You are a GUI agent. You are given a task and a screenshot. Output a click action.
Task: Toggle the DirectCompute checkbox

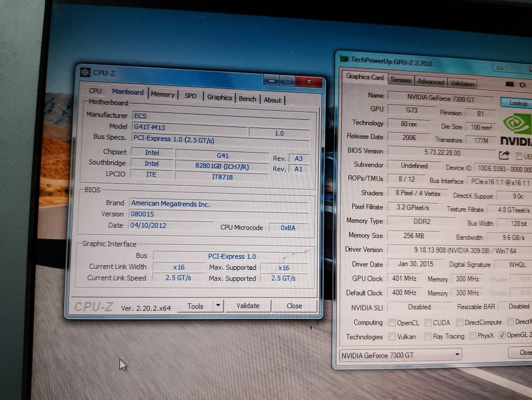tap(459, 322)
